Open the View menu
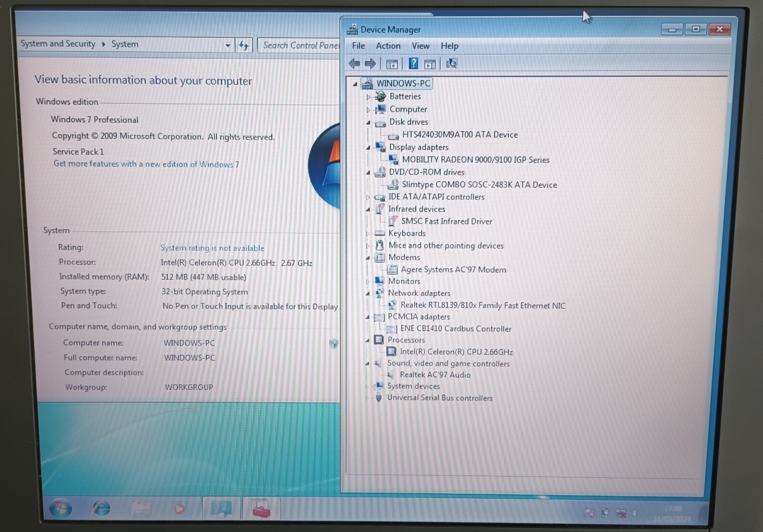This screenshot has width=763, height=532. [x=421, y=46]
